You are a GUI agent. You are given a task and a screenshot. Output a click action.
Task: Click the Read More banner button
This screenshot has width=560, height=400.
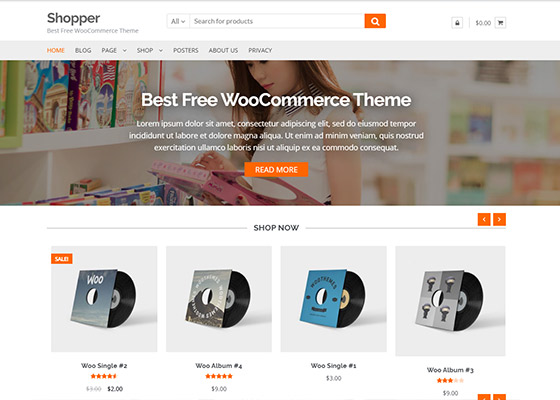click(276, 170)
